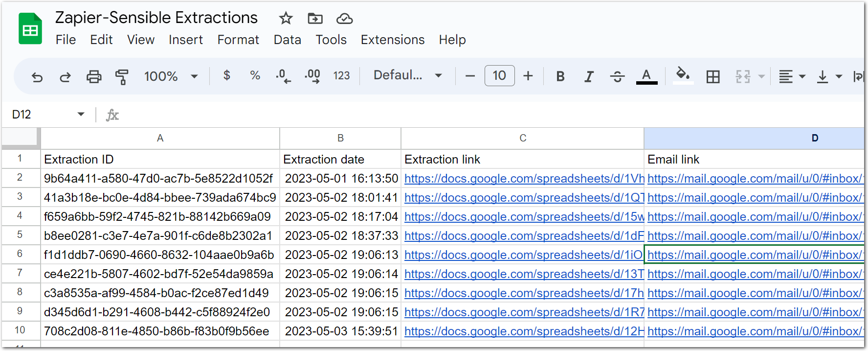
Task: Increase font size with plus button
Action: click(528, 76)
